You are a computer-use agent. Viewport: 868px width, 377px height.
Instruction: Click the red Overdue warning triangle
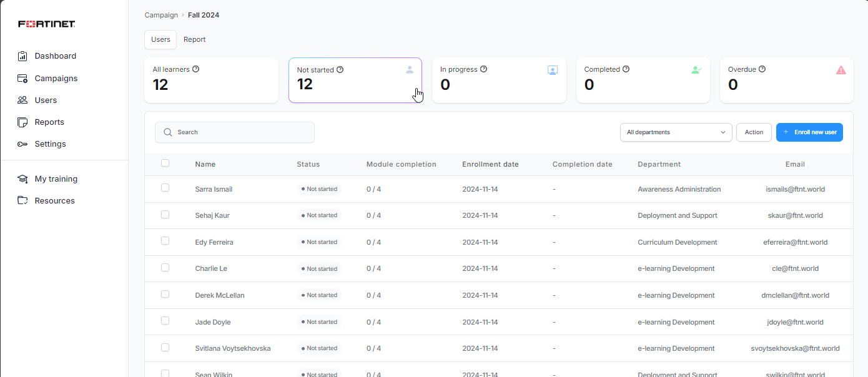[x=841, y=70]
